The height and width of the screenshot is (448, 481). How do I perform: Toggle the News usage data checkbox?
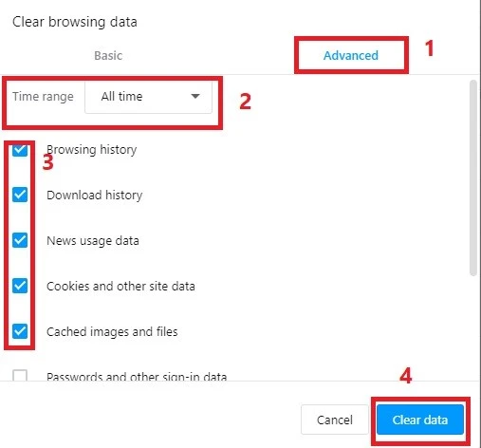point(20,240)
